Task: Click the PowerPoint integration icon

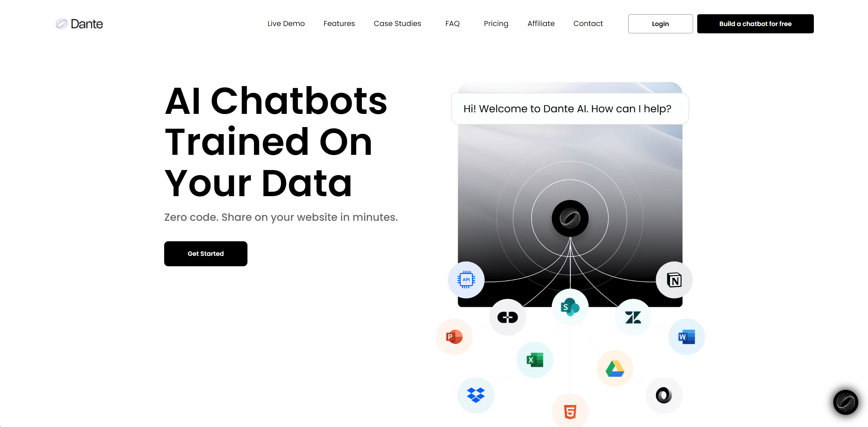Action: click(x=455, y=337)
